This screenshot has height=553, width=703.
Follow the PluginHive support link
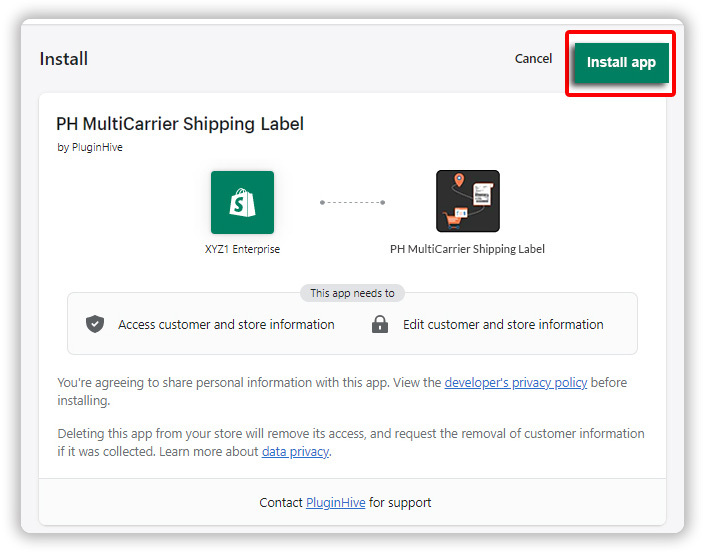click(x=335, y=503)
